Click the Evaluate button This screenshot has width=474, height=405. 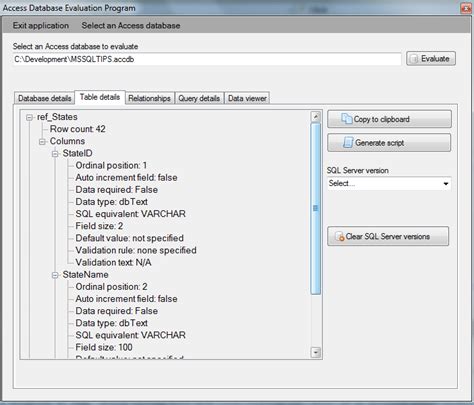431,59
